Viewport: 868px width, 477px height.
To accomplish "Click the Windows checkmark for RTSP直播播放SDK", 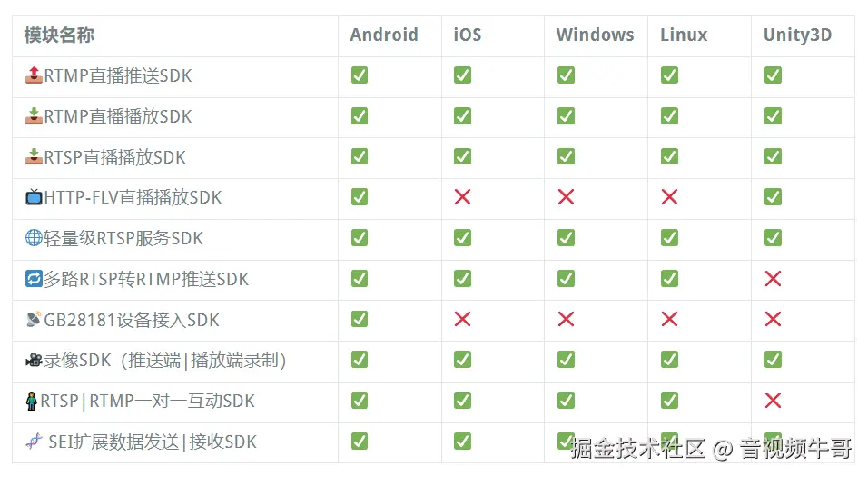I will pyautogui.click(x=566, y=156).
